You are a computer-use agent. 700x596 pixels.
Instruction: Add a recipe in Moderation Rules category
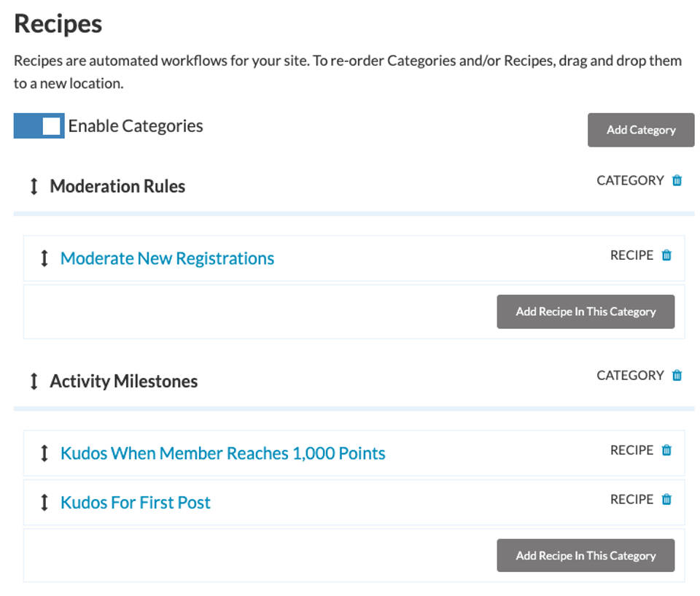(586, 311)
